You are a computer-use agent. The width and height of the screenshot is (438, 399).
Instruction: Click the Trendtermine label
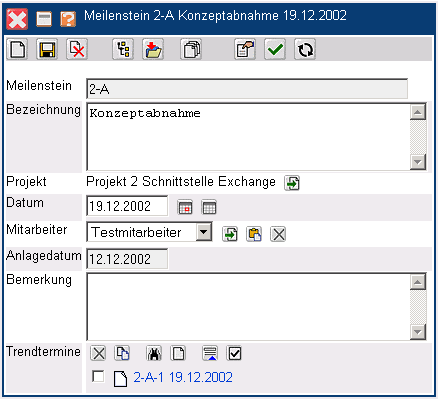[x=43, y=351]
